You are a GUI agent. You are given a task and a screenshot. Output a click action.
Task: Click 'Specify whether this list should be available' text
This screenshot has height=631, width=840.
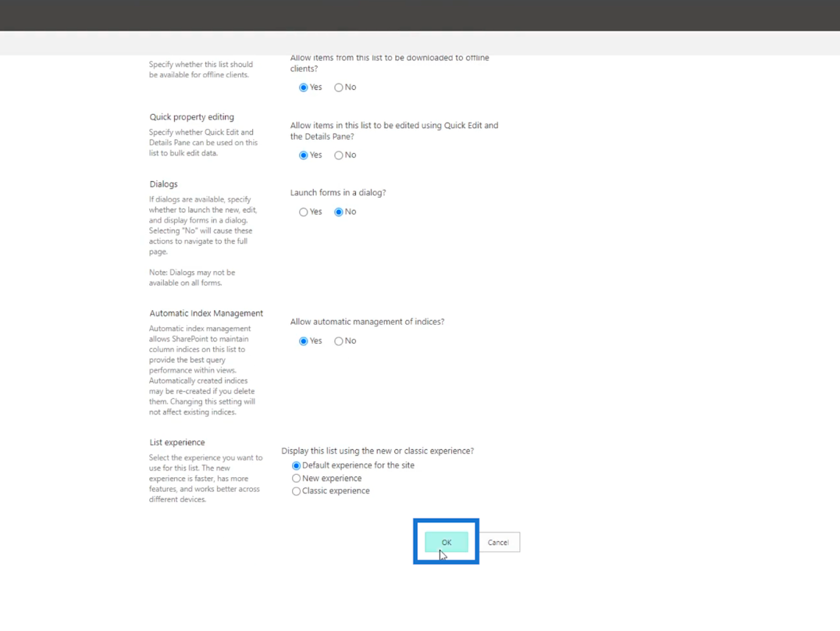201,70
